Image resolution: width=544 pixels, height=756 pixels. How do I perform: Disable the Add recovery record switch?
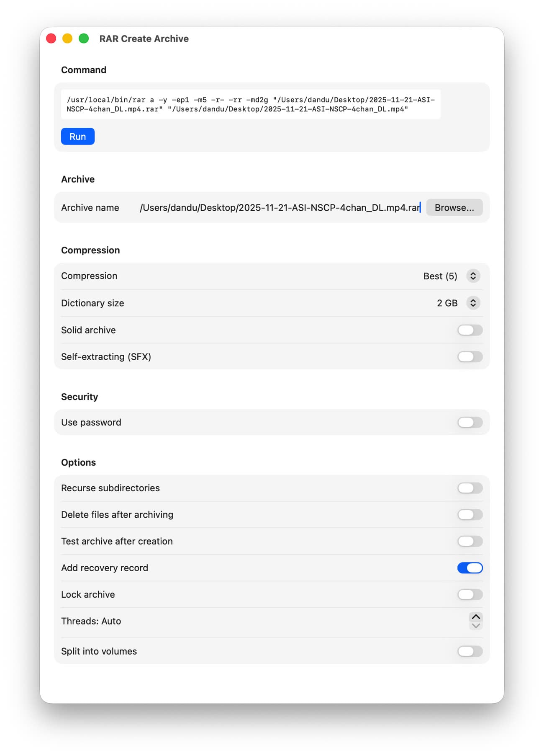click(x=470, y=568)
